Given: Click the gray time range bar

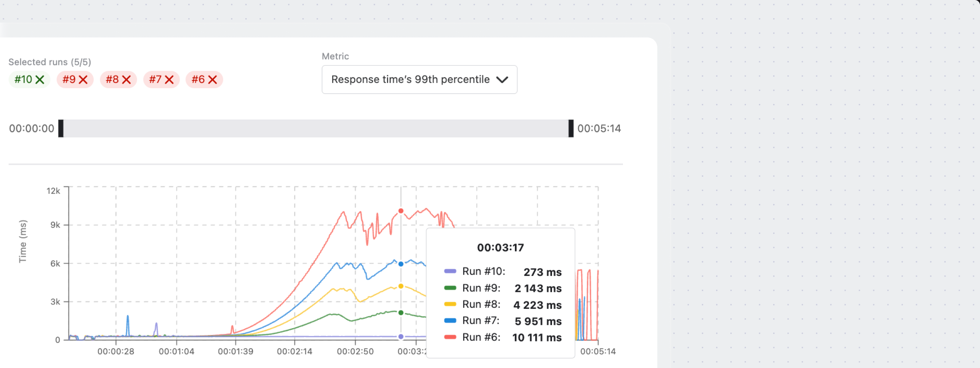Looking at the screenshot, I should tap(316, 129).
